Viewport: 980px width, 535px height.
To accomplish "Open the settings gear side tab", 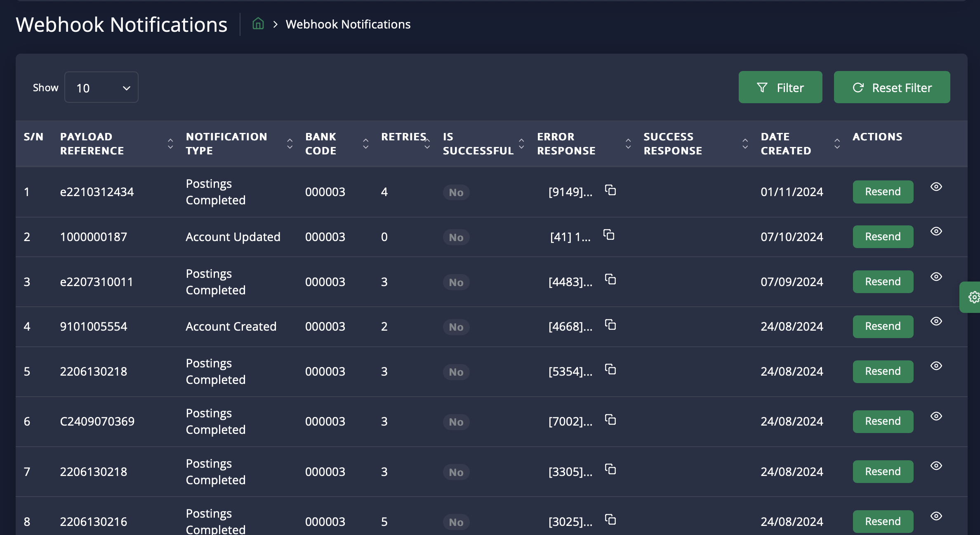I will point(973,297).
